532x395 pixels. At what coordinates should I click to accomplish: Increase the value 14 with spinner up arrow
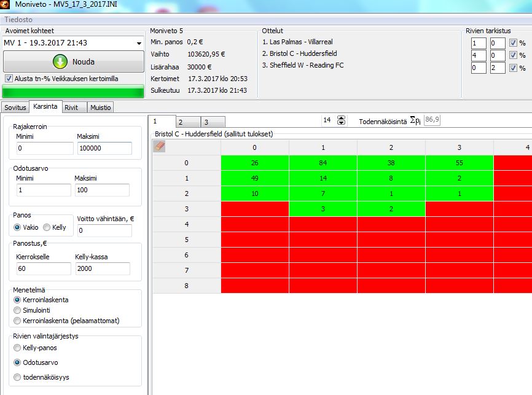tap(342, 118)
